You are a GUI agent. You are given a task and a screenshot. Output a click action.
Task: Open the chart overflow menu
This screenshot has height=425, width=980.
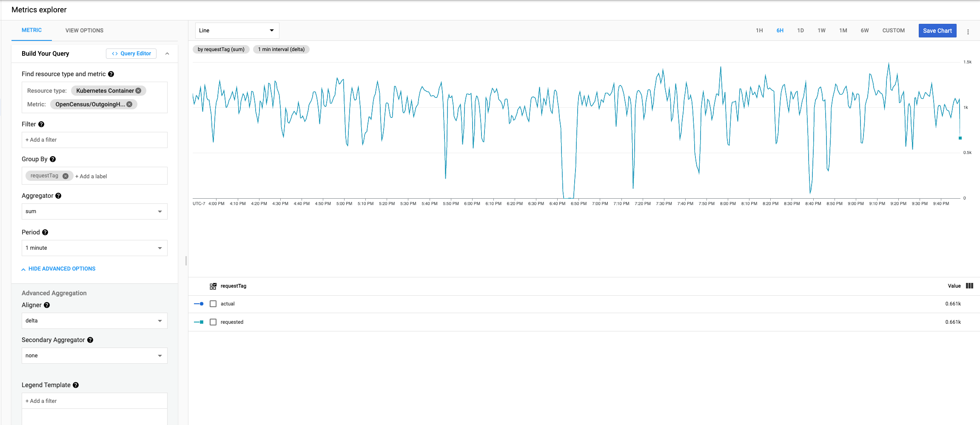(968, 31)
